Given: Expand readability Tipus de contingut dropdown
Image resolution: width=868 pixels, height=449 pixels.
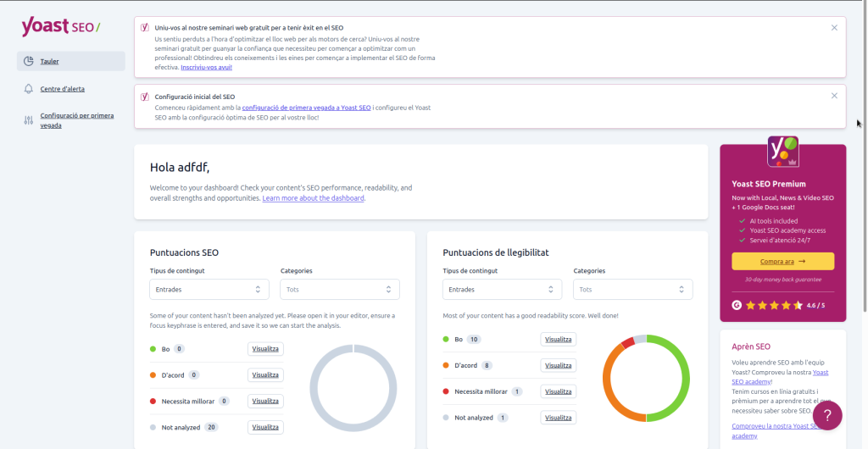Looking at the screenshot, I should [502, 290].
